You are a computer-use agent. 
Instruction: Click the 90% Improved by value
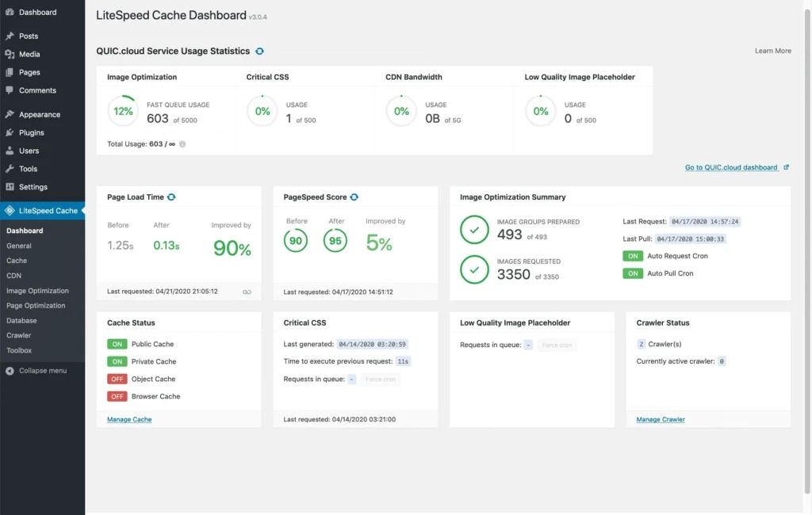pyautogui.click(x=232, y=248)
